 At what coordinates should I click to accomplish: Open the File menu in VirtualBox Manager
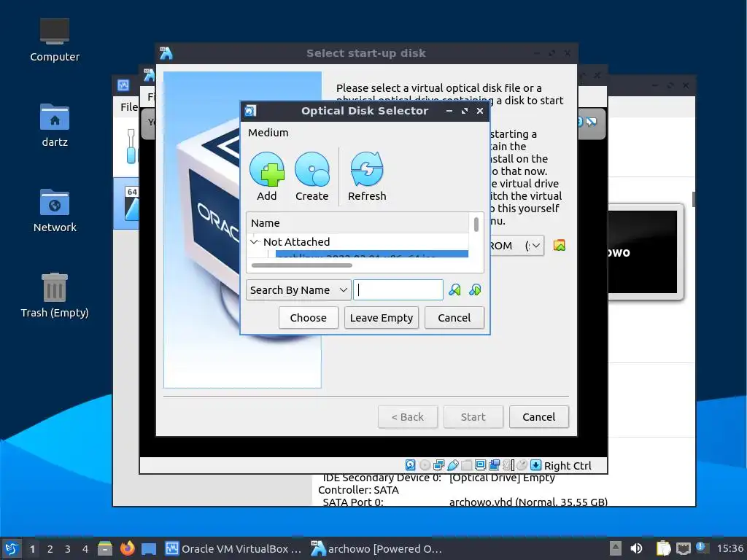click(x=128, y=107)
